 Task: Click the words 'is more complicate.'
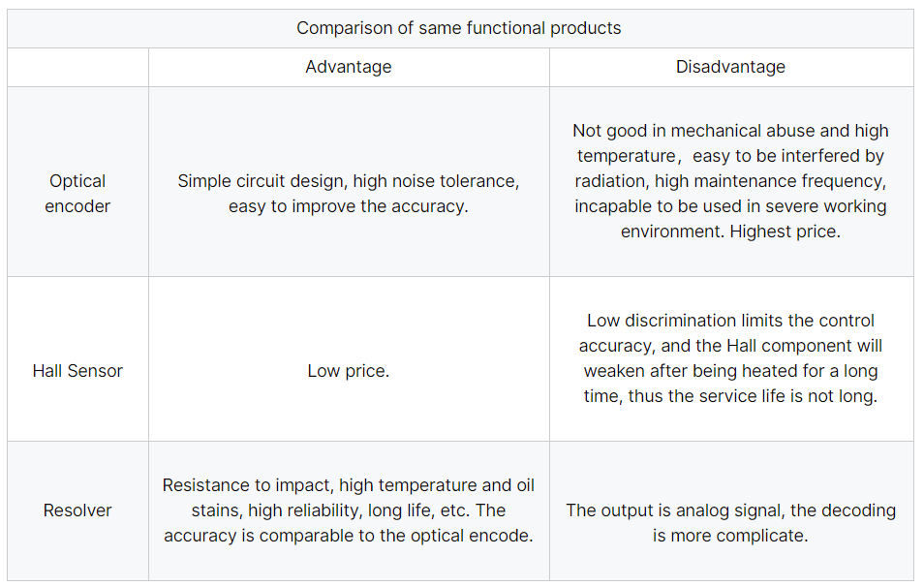(x=730, y=536)
